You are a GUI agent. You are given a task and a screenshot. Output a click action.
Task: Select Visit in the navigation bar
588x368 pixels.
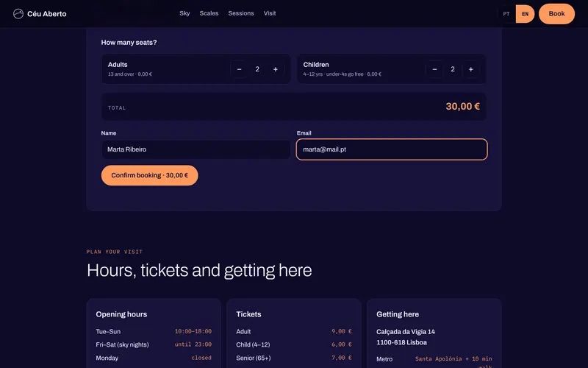click(270, 13)
